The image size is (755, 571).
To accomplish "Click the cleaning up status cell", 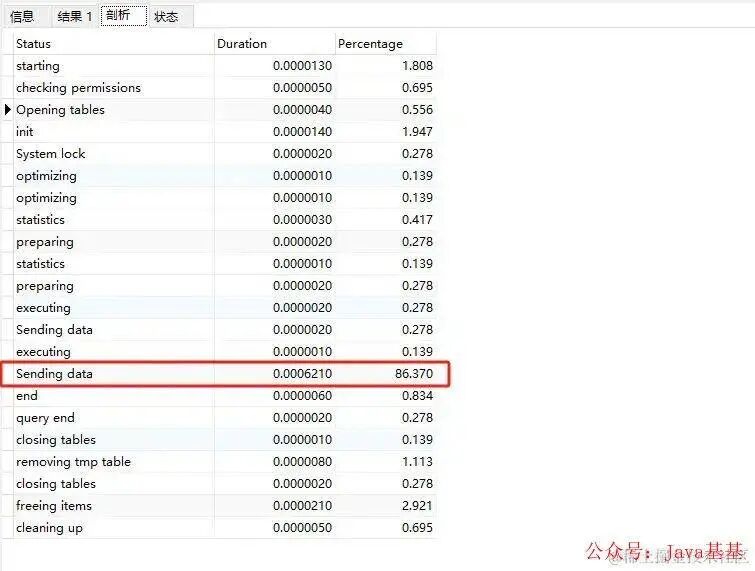I will 114,528.
